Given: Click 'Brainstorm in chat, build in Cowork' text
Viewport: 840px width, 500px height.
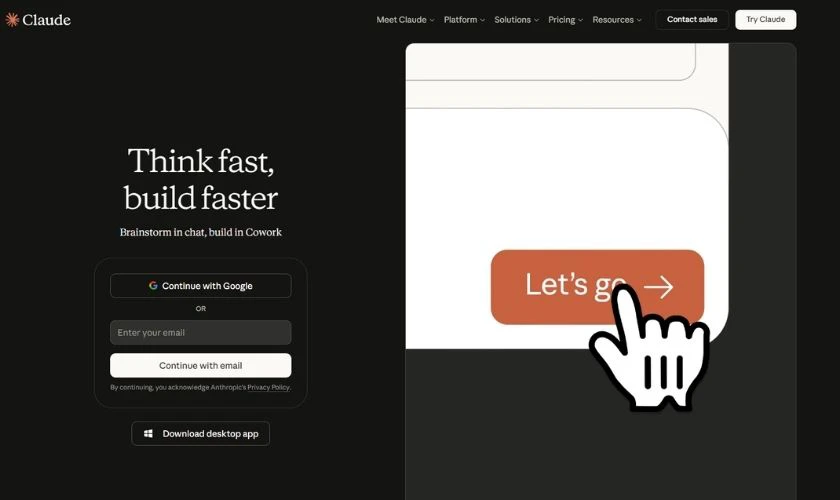Looking at the screenshot, I should pyautogui.click(x=200, y=232).
